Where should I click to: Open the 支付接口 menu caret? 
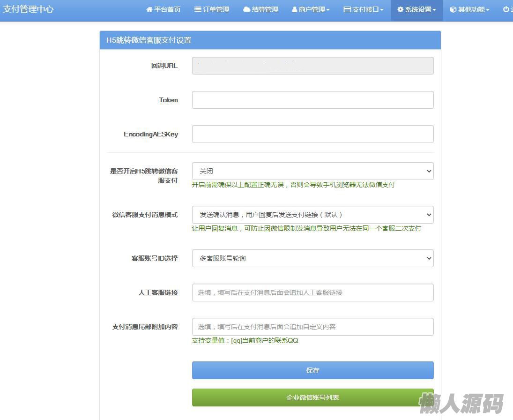click(x=382, y=10)
